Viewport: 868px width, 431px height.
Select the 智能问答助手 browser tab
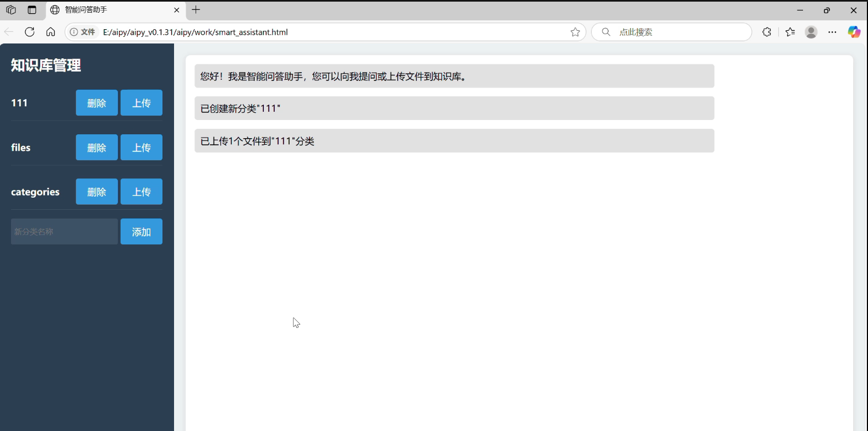(x=115, y=10)
